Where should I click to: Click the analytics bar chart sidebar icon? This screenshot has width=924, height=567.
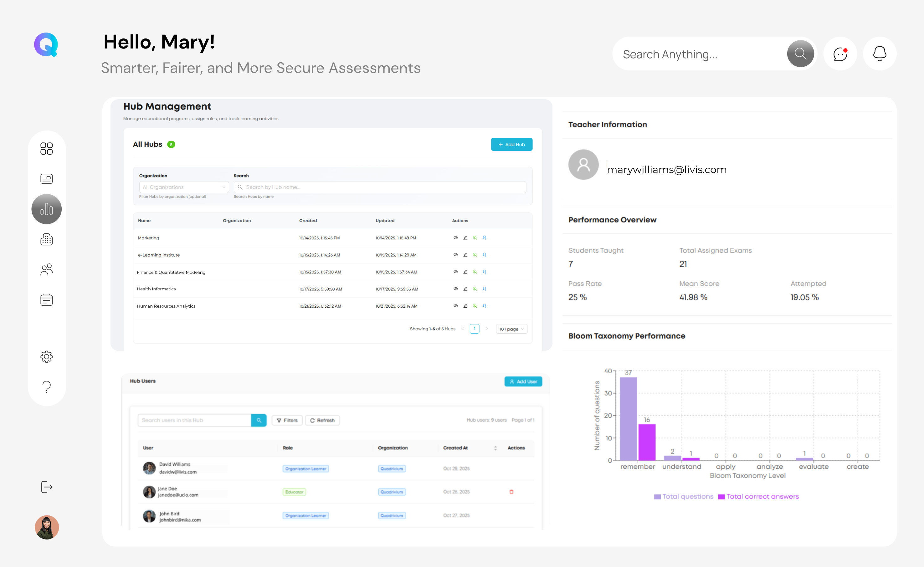click(x=47, y=209)
